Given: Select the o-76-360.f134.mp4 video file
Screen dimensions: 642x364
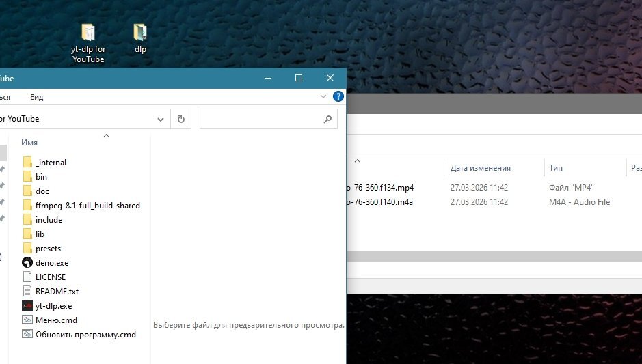Looking at the screenshot, I should click(380, 188).
